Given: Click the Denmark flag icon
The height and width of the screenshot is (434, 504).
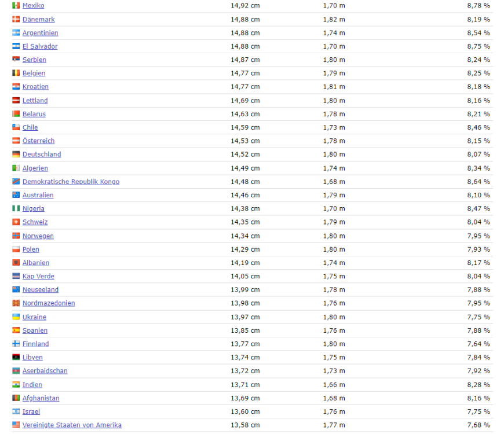Looking at the screenshot, I should tap(16, 20).
